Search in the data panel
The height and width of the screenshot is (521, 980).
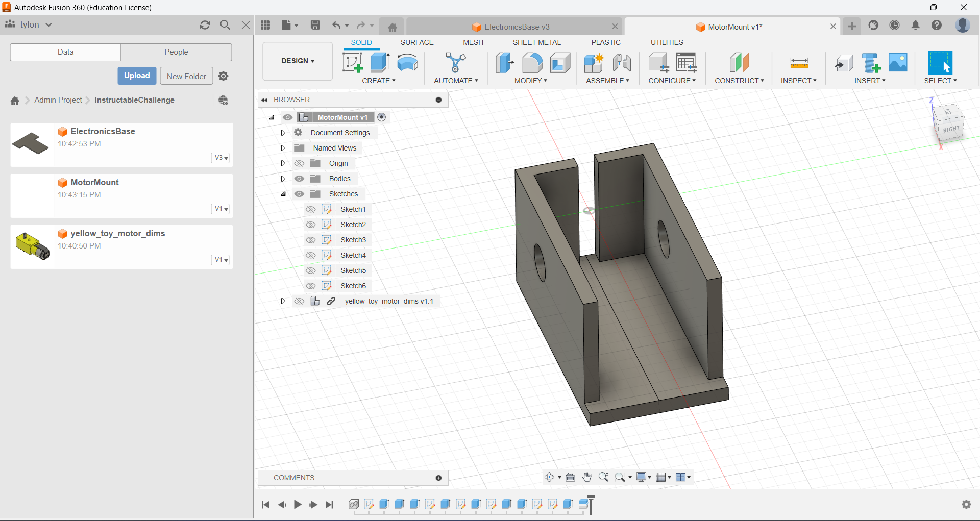(225, 24)
